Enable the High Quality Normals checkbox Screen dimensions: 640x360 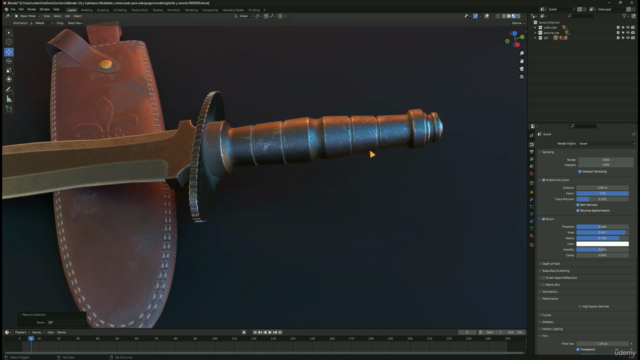[x=580, y=307]
